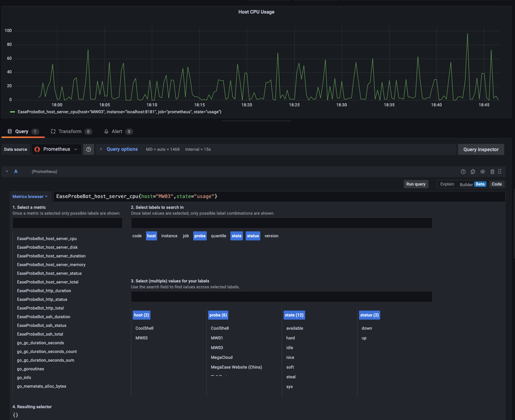Switch the editor to Code mode
Image resolution: width=515 pixels, height=420 pixels.
pos(497,184)
